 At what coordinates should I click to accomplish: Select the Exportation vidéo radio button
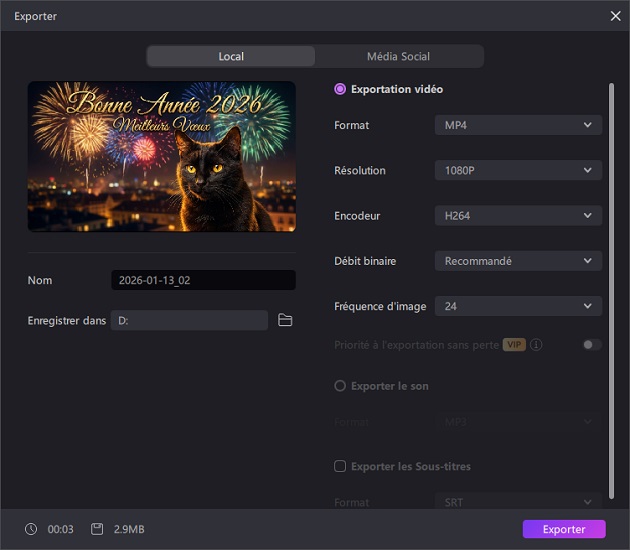tap(340, 89)
